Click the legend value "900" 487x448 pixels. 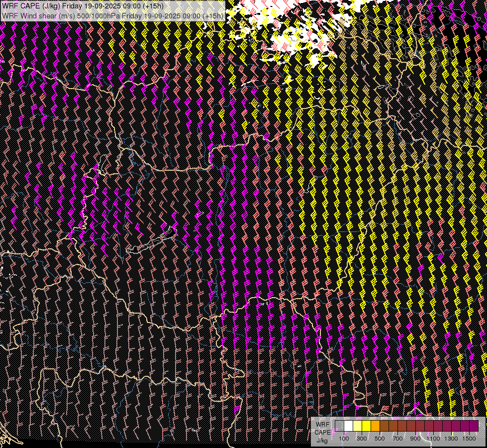pos(415,439)
